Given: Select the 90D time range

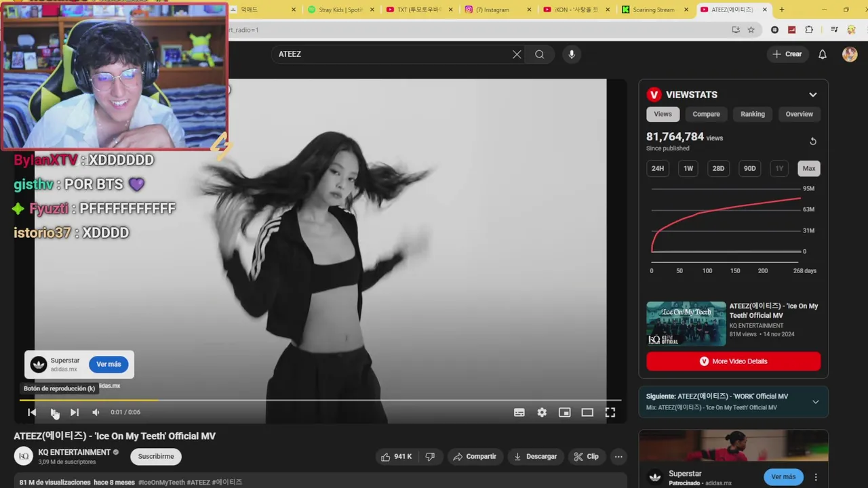Looking at the screenshot, I should click(749, 168).
